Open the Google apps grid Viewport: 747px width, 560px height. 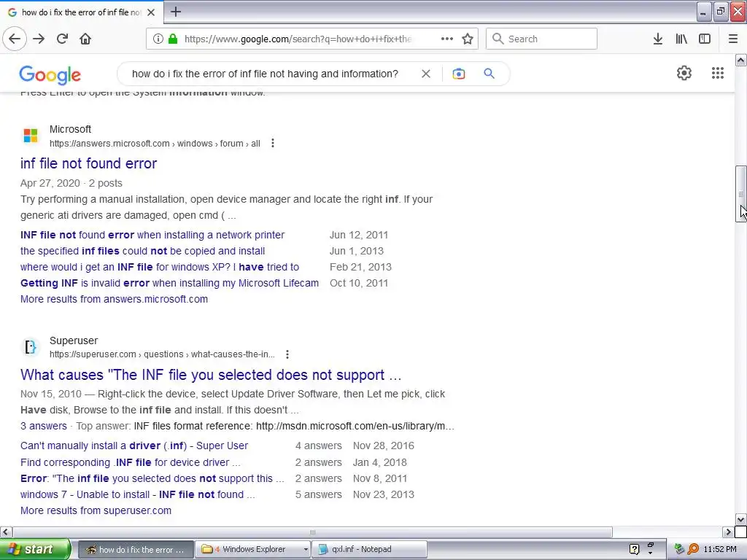[x=718, y=73]
